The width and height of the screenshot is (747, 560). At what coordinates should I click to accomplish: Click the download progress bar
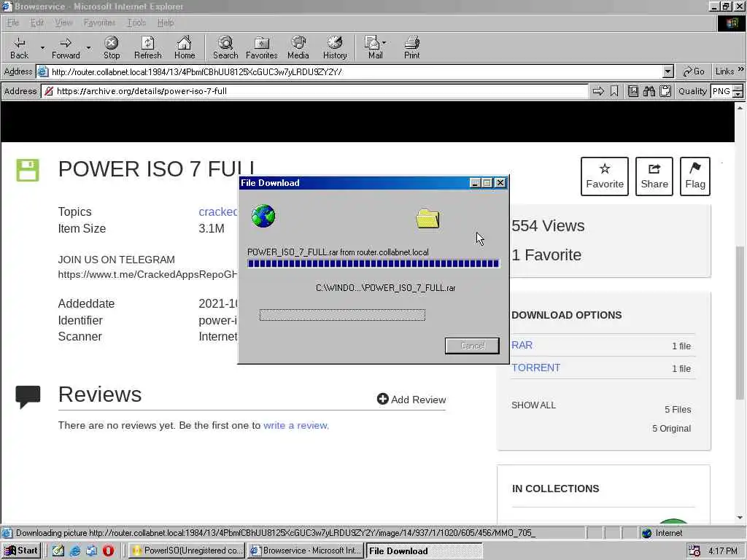click(373, 264)
